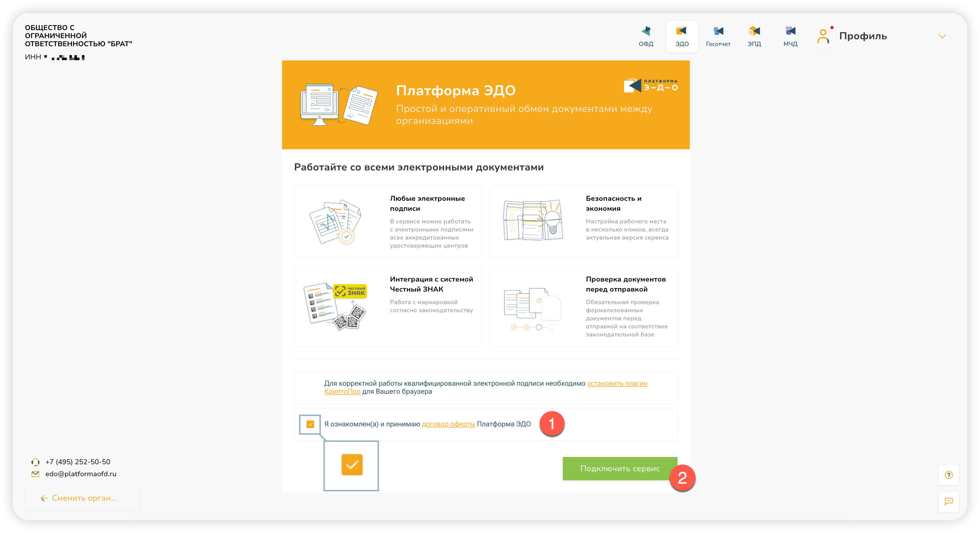
Task: Click the Профиль menu label
Action: click(862, 36)
